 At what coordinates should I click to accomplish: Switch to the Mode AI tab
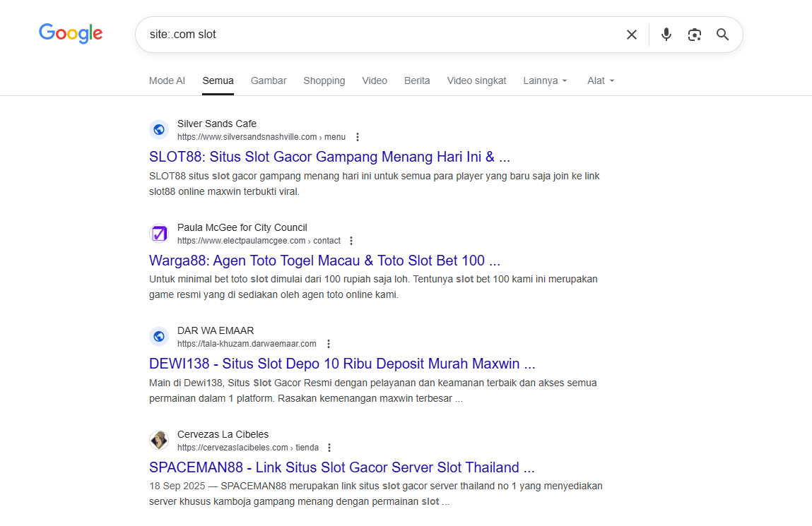pos(167,80)
